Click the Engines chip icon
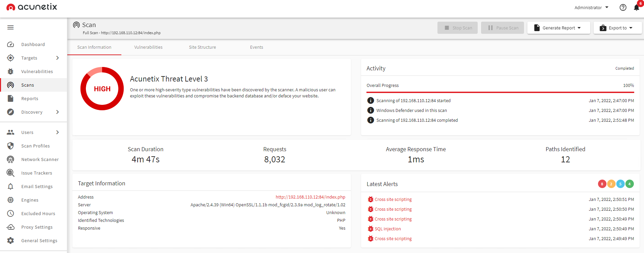Screen dimensions: 644x253 [x=10, y=200]
